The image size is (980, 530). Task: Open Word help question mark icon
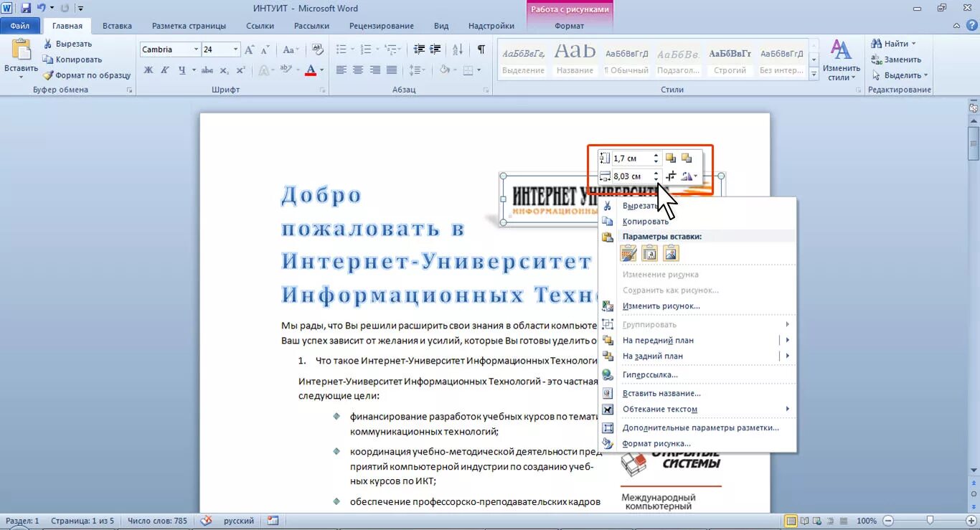click(x=971, y=26)
